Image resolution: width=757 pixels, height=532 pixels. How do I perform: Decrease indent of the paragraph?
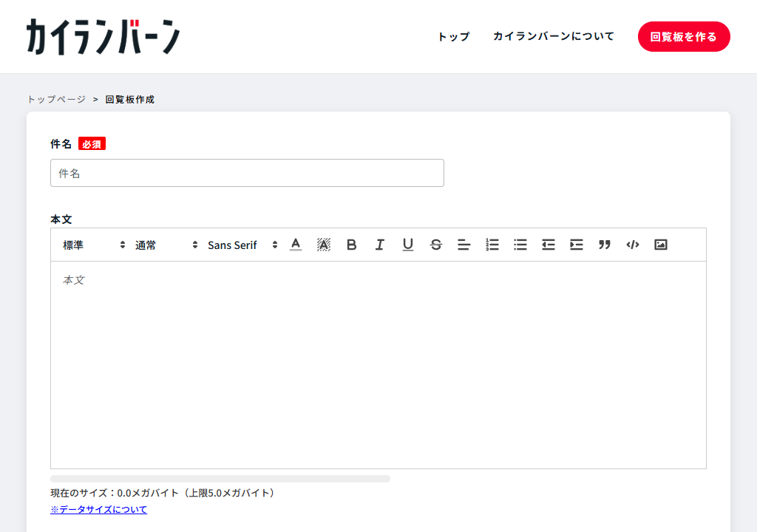tap(549, 245)
